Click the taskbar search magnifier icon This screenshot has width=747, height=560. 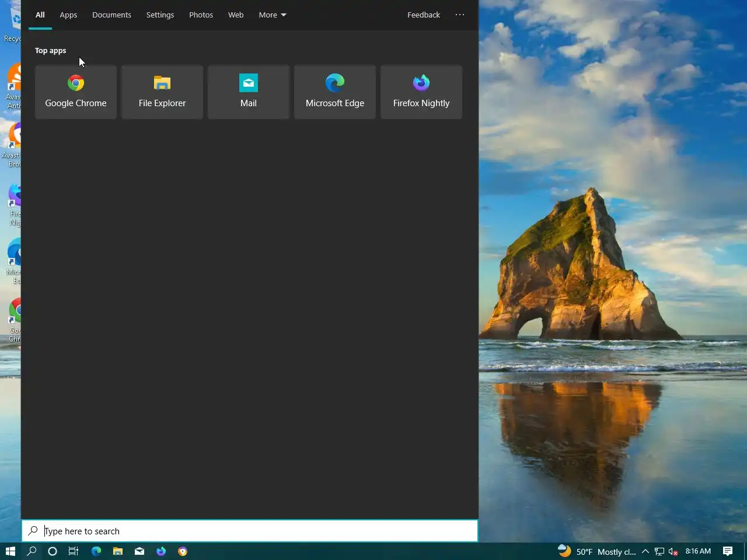click(32, 551)
